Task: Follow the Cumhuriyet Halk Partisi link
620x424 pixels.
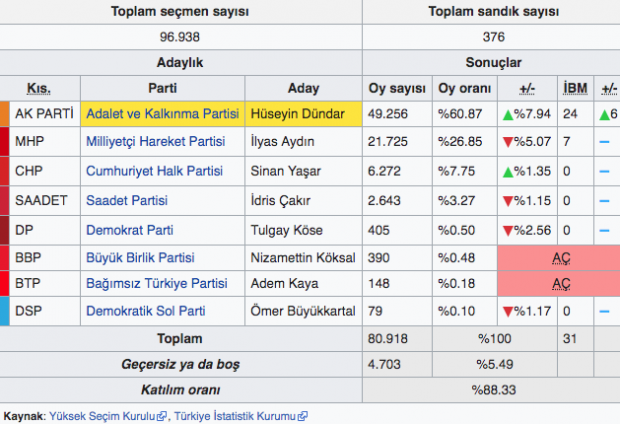Action: point(154,171)
